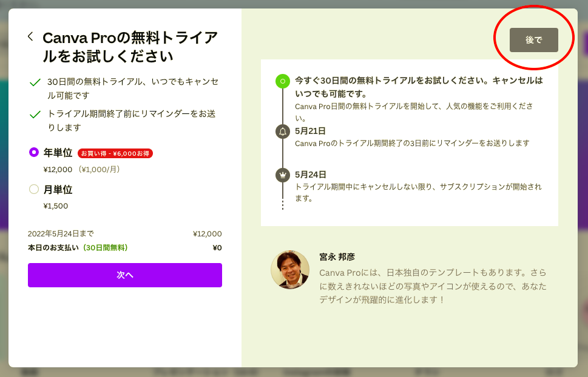
Task: Click the green circle timeline start icon
Action: [282, 81]
